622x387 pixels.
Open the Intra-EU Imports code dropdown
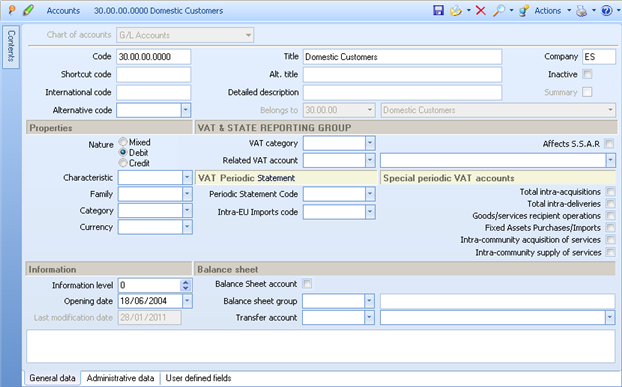point(370,212)
